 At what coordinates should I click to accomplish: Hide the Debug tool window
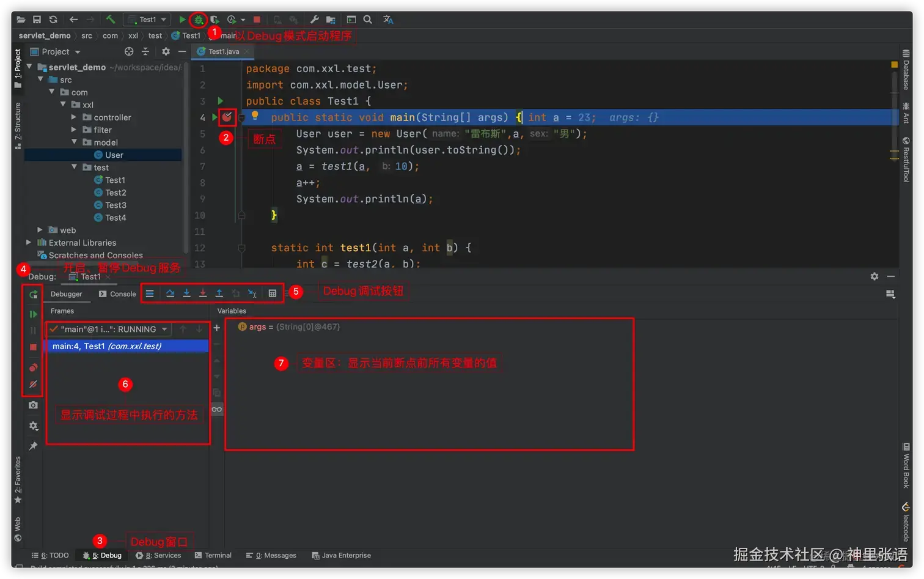(x=891, y=276)
